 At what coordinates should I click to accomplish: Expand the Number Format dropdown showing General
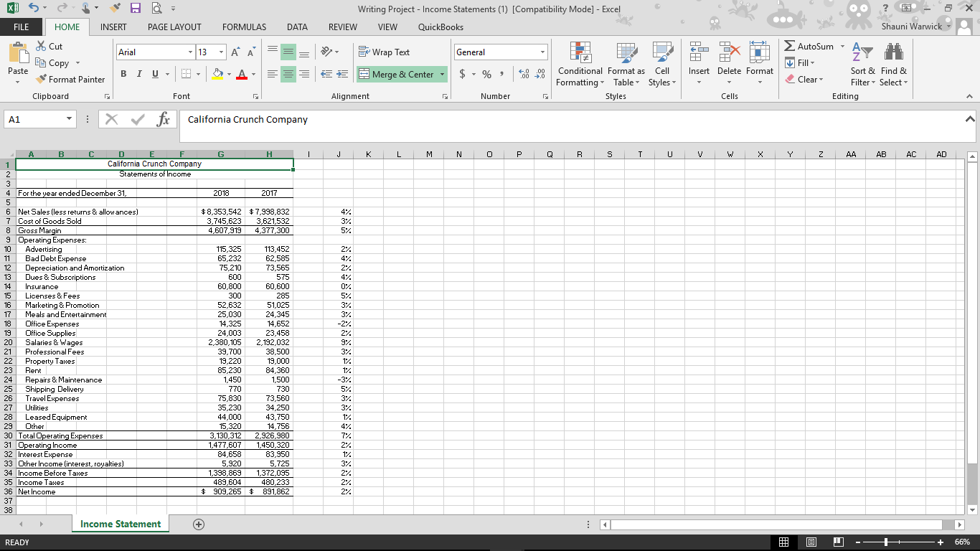pos(542,52)
